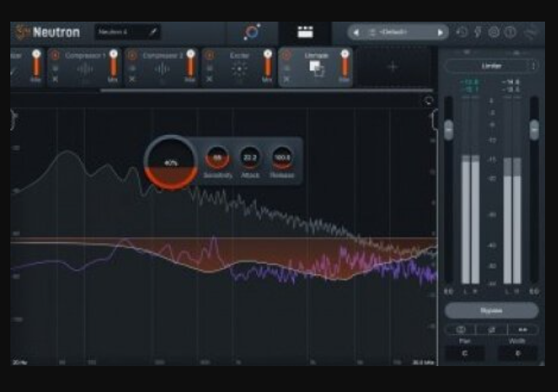Click the Exciter module sparkle icon

click(x=239, y=69)
